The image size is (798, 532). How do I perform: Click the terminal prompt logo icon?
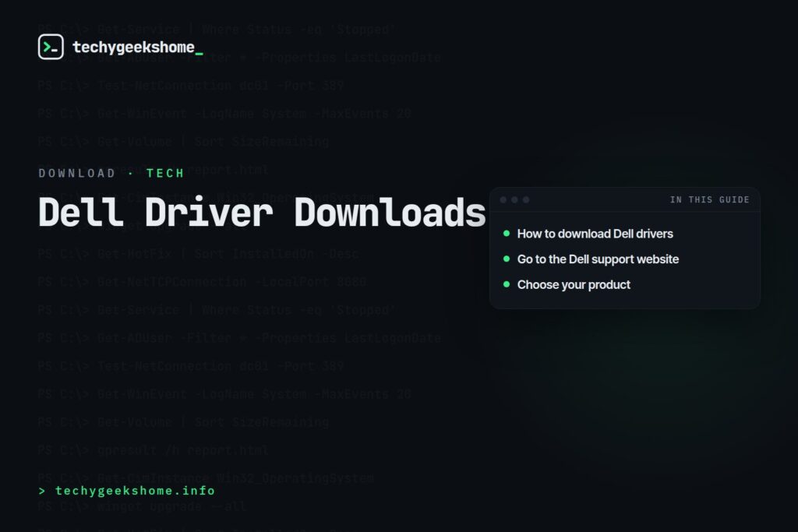51,47
